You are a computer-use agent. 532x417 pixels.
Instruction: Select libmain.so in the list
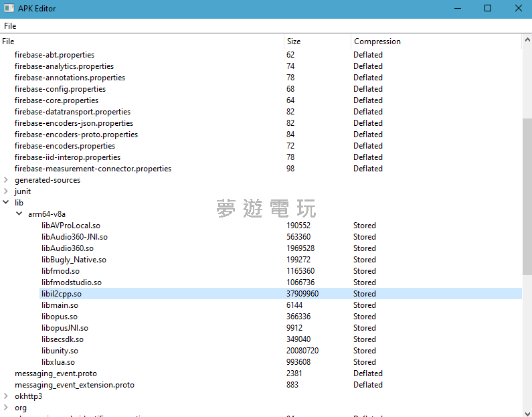[60, 305]
